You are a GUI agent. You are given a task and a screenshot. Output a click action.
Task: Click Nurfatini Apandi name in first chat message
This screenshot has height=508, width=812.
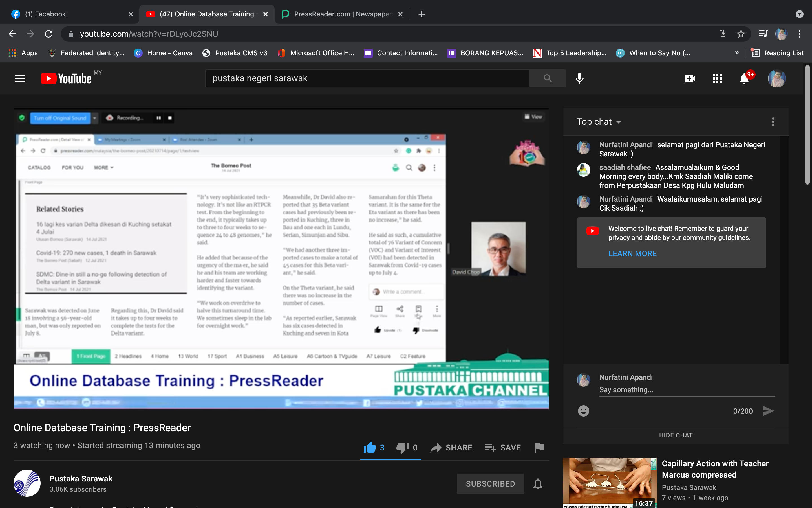[x=626, y=145]
